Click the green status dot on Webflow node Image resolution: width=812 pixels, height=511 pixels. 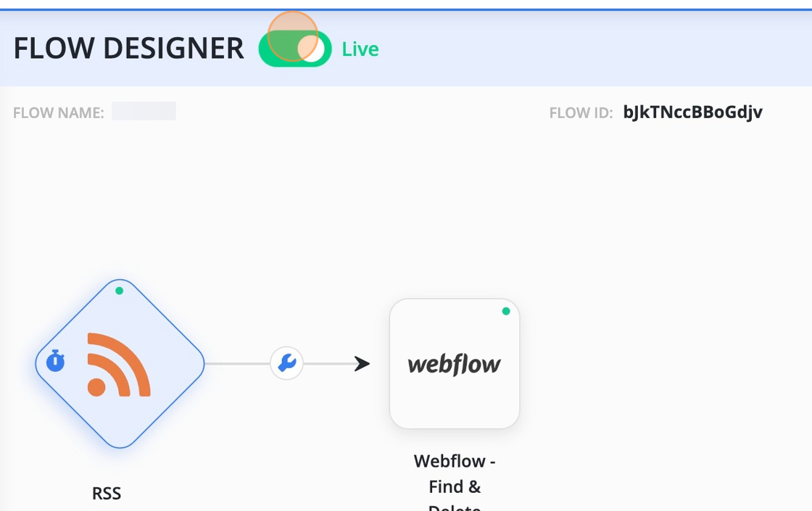click(506, 311)
